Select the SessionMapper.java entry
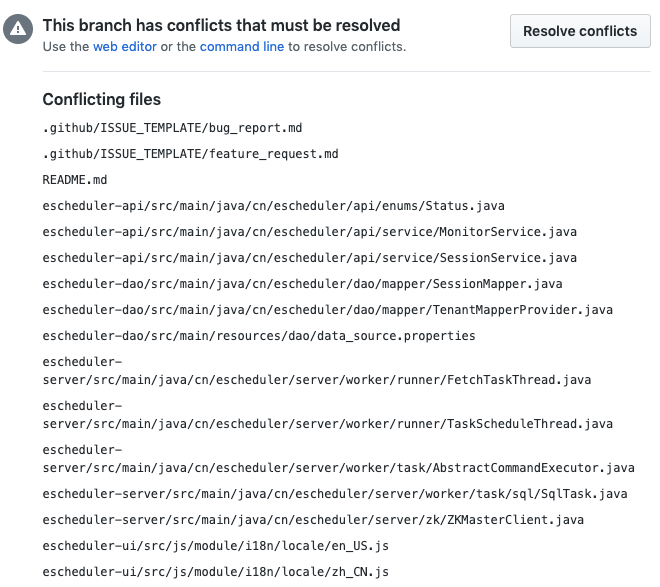The image size is (660, 587). (x=302, y=284)
